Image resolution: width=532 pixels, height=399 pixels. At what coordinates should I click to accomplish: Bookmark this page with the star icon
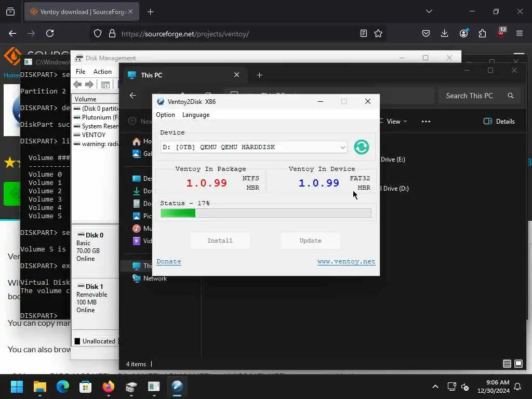378,33
